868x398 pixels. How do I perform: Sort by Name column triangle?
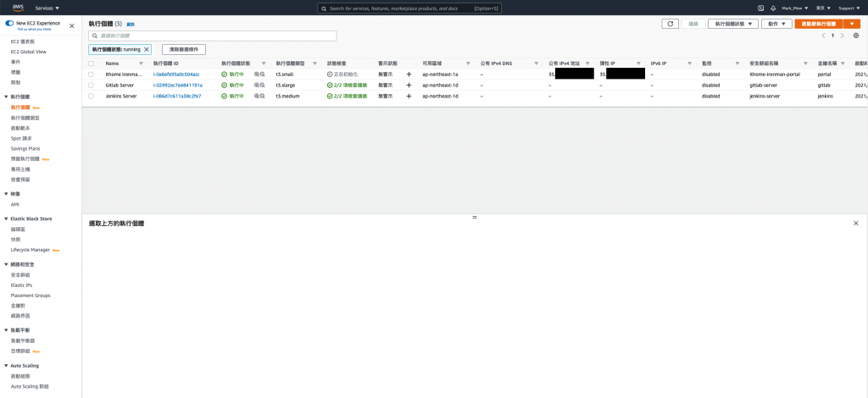pyautogui.click(x=141, y=64)
